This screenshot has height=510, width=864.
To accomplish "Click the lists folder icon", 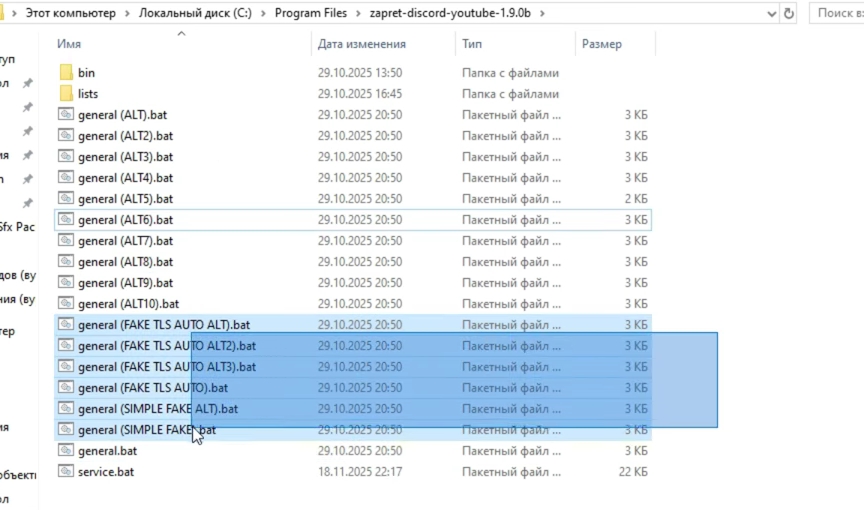I will 66,93.
